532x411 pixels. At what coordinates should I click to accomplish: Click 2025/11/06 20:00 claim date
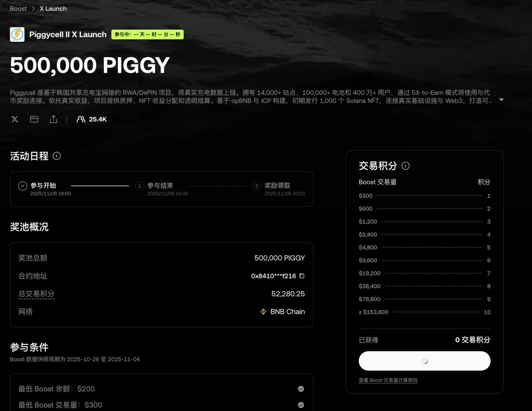[285, 194]
